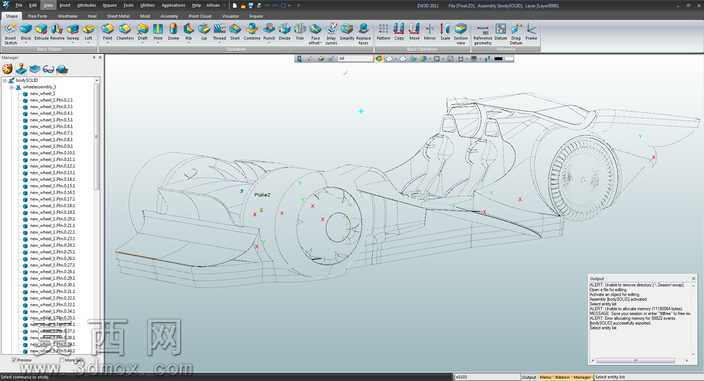The height and width of the screenshot is (381, 704).
Task: Open the Section view tool
Action: coord(461,34)
